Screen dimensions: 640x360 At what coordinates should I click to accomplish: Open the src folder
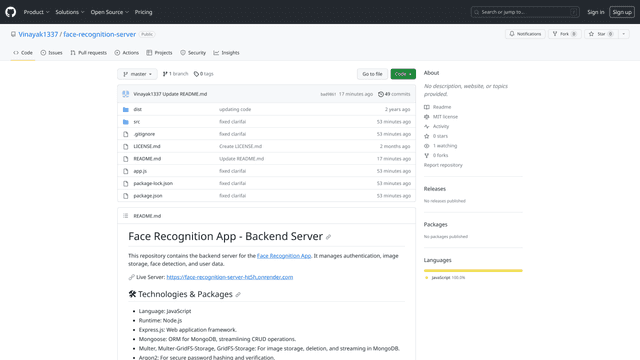[137, 122]
